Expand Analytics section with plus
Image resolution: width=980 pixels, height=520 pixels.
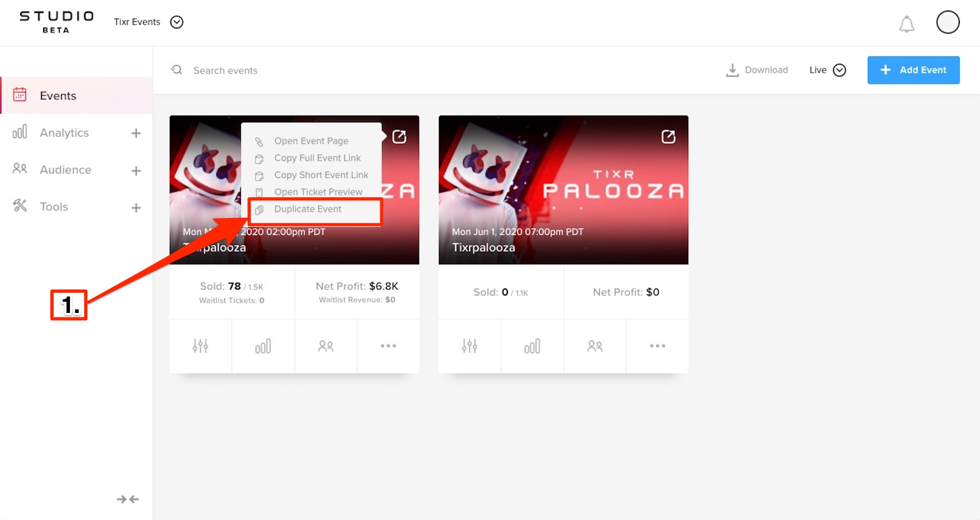[x=136, y=133]
